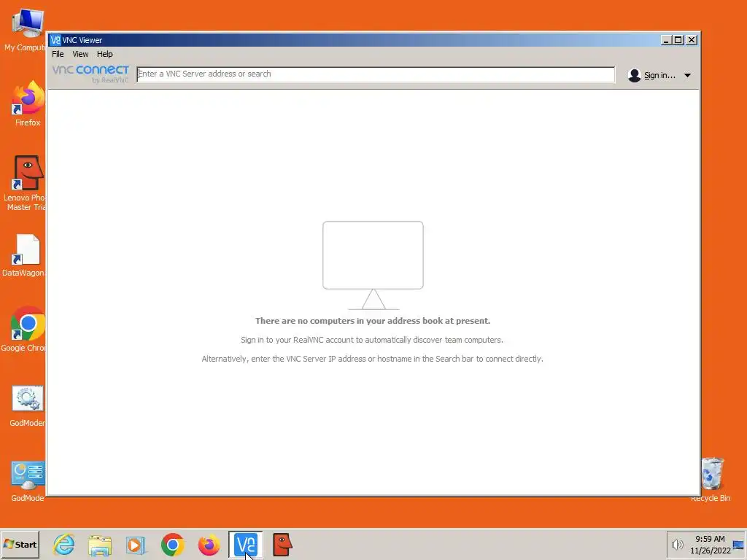747x560 pixels.
Task: Click the user avatar icon beside Sign in
Action: click(x=634, y=75)
